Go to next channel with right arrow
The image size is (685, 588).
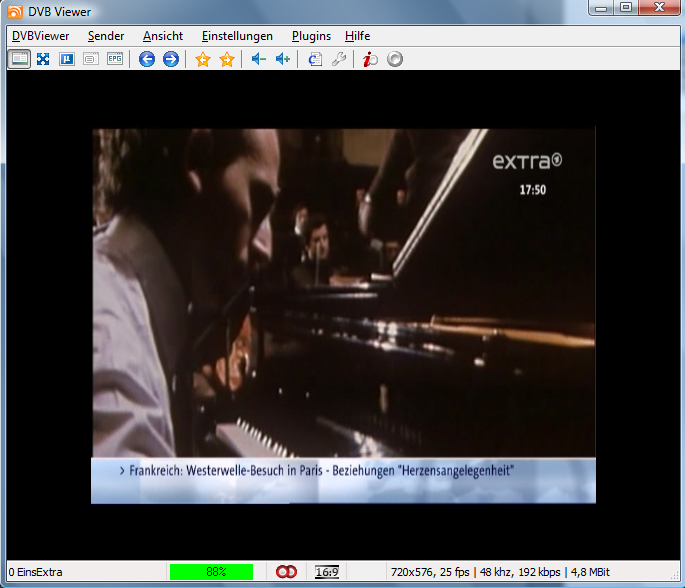click(171, 59)
